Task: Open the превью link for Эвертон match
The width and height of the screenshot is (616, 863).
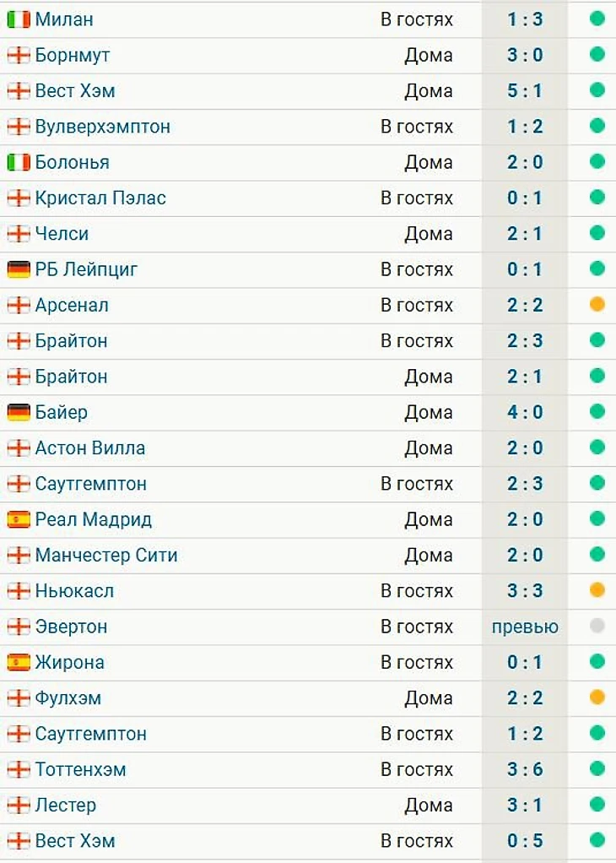Action: (525, 627)
